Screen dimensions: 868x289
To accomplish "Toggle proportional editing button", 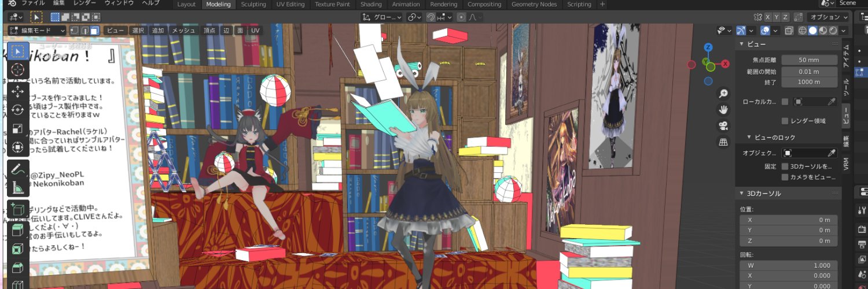I will (461, 17).
